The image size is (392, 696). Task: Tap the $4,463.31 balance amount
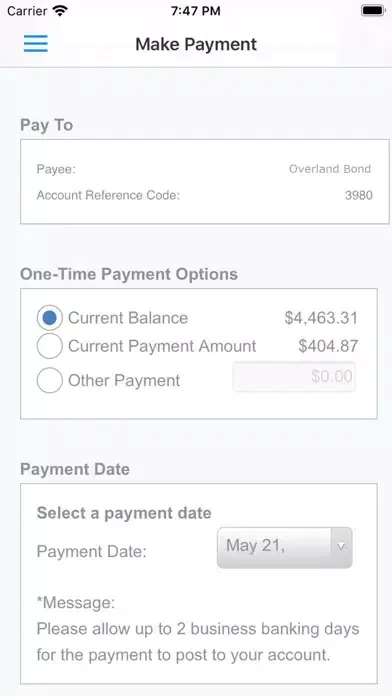[321, 318]
